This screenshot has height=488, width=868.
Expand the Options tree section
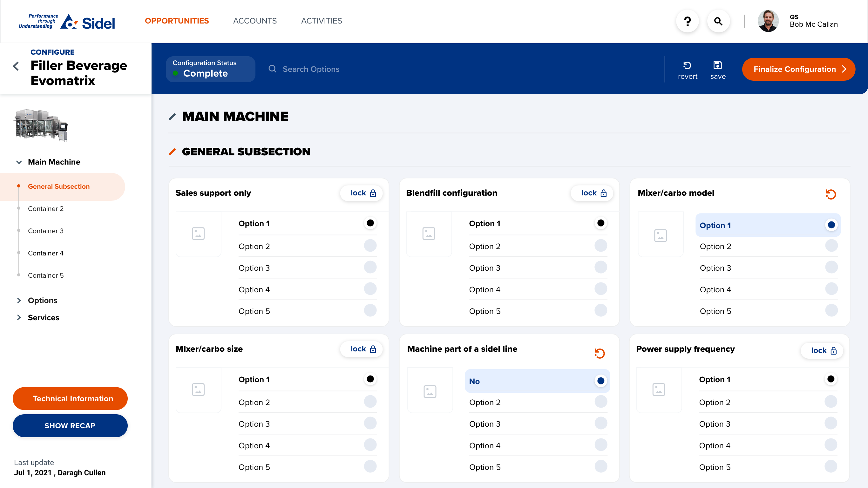(x=19, y=300)
